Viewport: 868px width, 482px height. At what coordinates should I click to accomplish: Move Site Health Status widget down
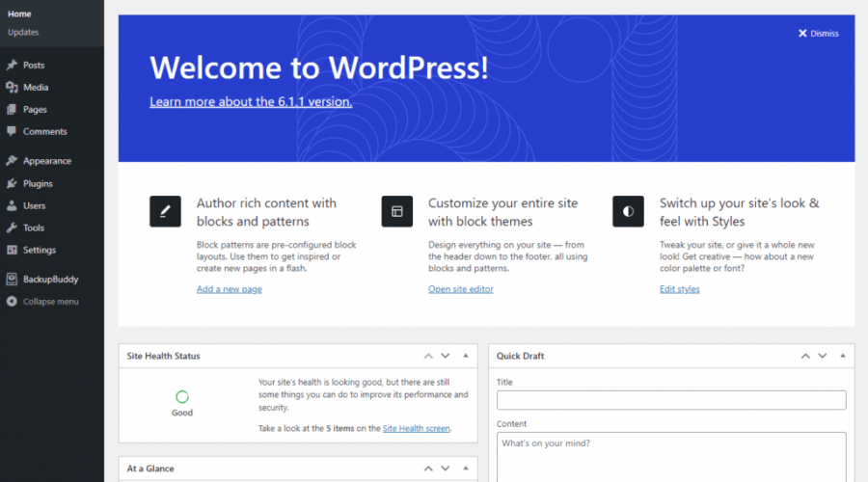pos(445,356)
